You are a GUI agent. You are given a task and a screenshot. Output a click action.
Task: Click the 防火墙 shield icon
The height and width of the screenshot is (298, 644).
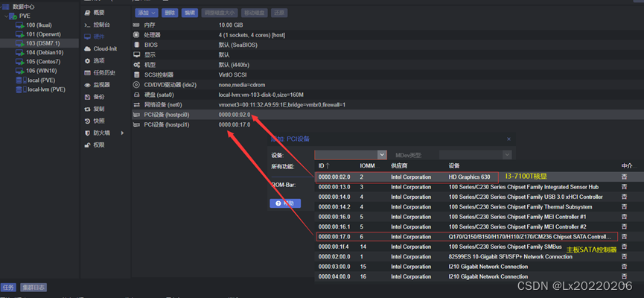pyautogui.click(x=87, y=133)
